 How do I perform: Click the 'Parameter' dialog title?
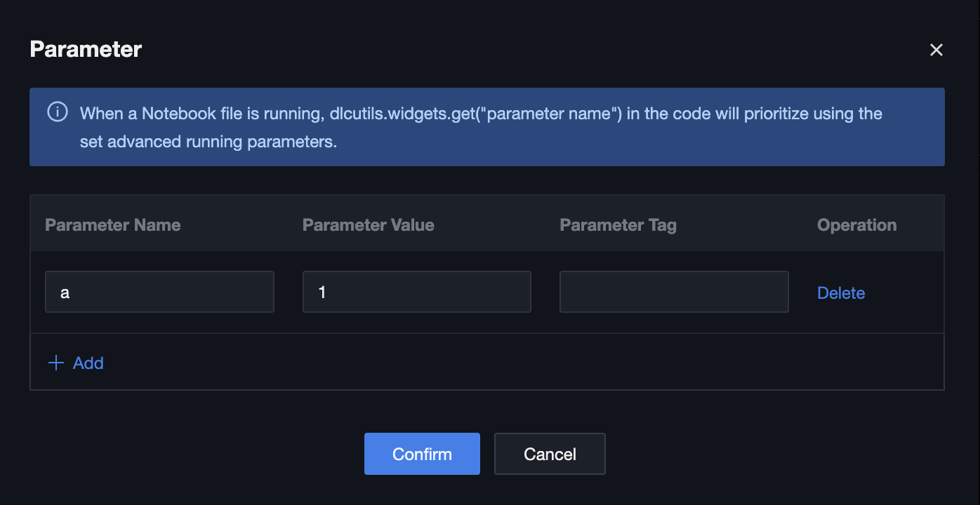click(86, 49)
